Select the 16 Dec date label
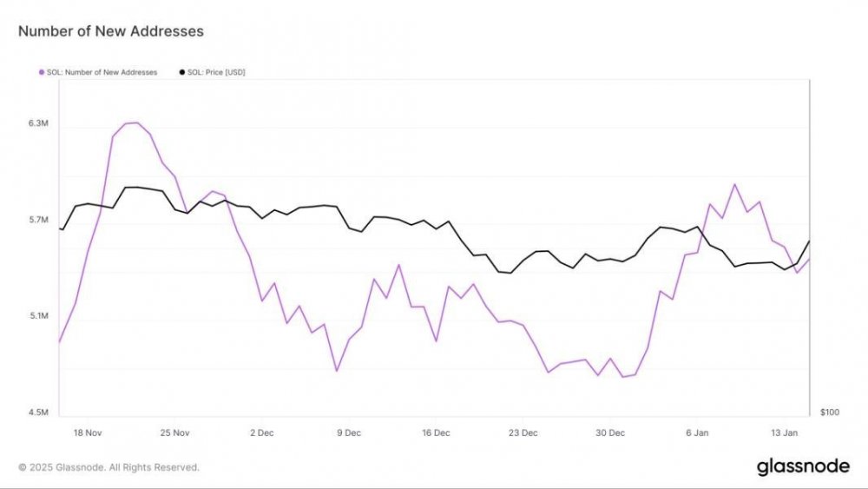Image resolution: width=868 pixels, height=489 pixels. (x=436, y=432)
